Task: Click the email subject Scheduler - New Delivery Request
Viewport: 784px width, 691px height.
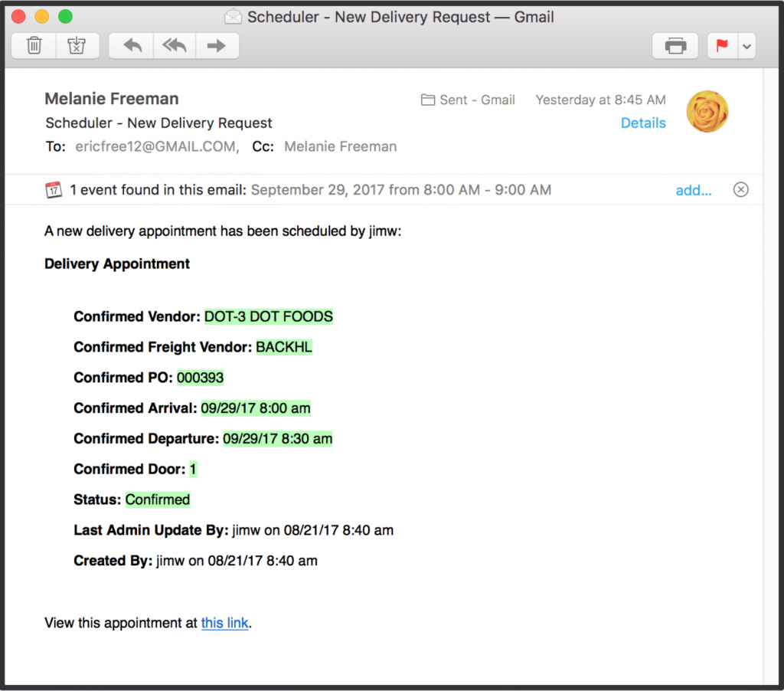Action: pyautogui.click(x=158, y=122)
